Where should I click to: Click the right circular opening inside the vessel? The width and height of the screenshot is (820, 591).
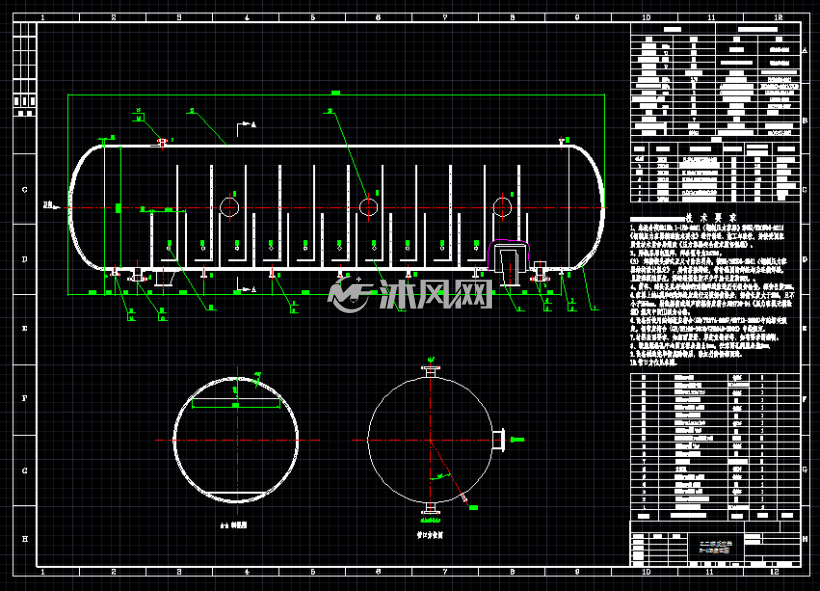pyautogui.click(x=503, y=208)
